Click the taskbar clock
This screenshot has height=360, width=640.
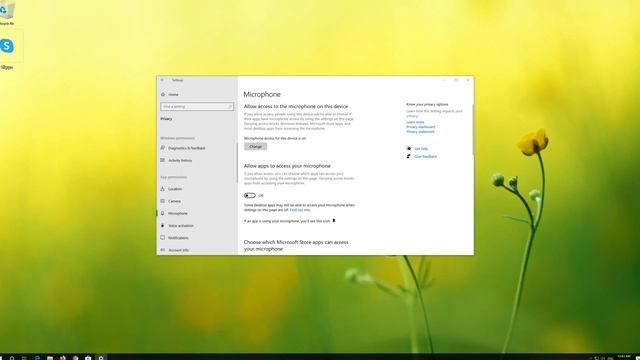[624, 357]
